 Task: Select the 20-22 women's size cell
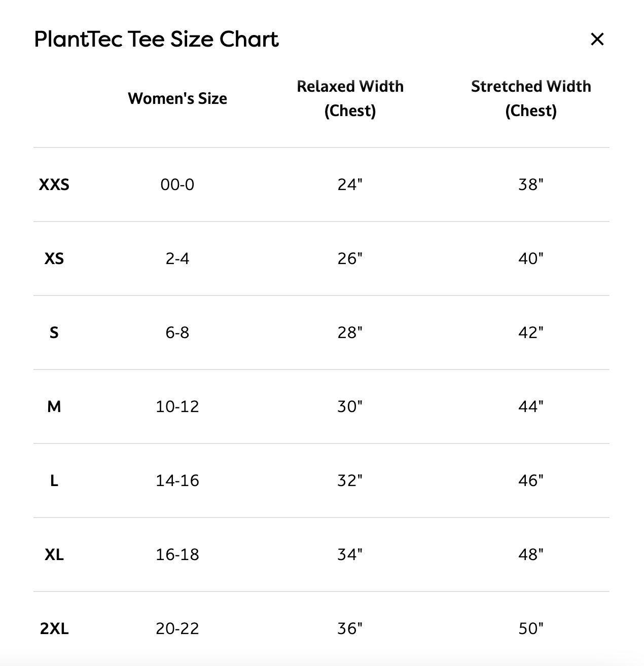click(x=177, y=628)
